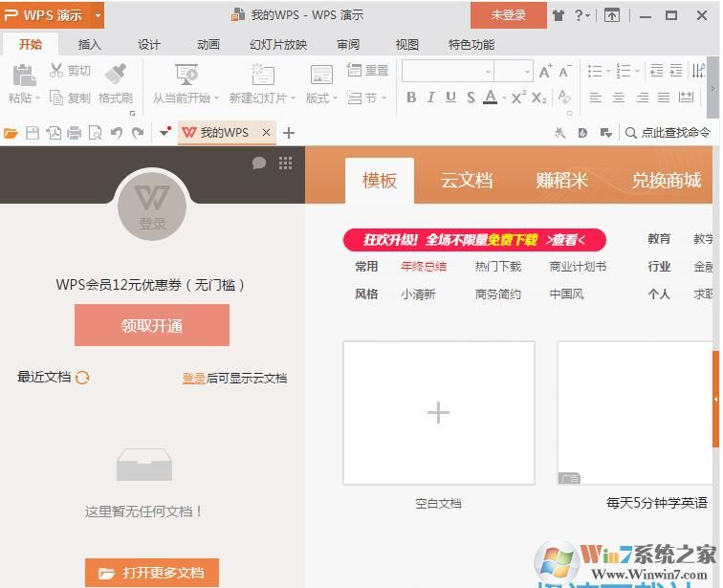This screenshot has height=588, width=723.
Task: Toggle subscript formatting
Action: 538,98
